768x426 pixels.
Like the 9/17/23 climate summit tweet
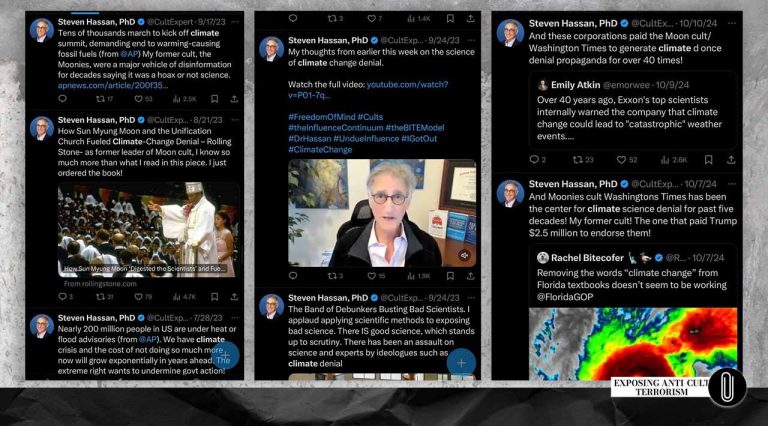pos(138,99)
